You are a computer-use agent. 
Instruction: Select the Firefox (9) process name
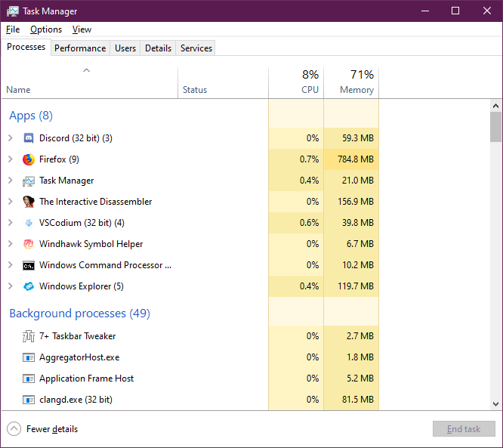tap(59, 159)
